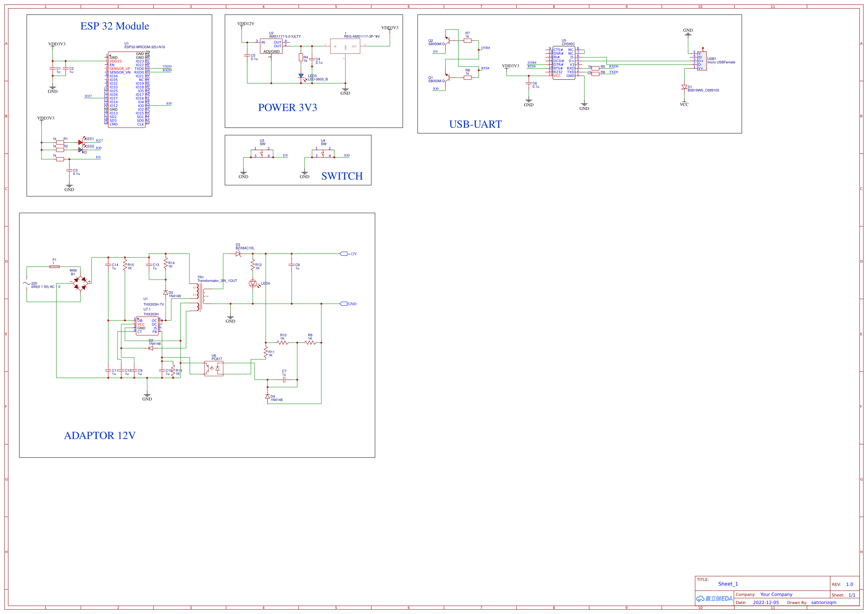Select the AMS1117-5.0 regulator symbol U2
Viewport: 868px width, 614px height.
(272, 45)
